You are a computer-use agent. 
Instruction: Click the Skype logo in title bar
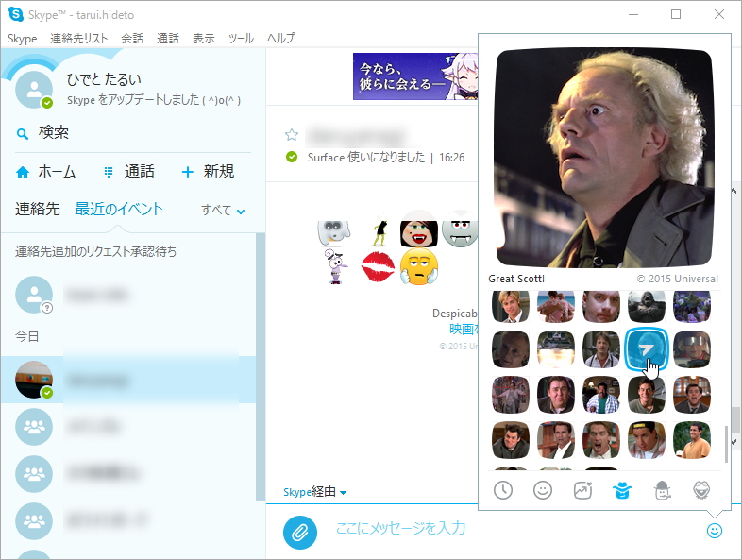coord(16,14)
